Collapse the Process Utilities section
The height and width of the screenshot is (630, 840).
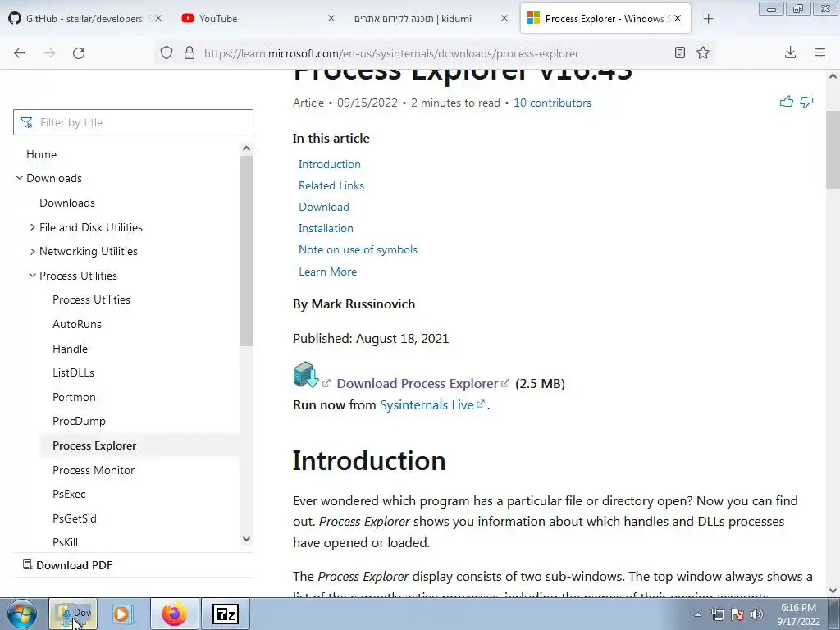pyautogui.click(x=32, y=276)
